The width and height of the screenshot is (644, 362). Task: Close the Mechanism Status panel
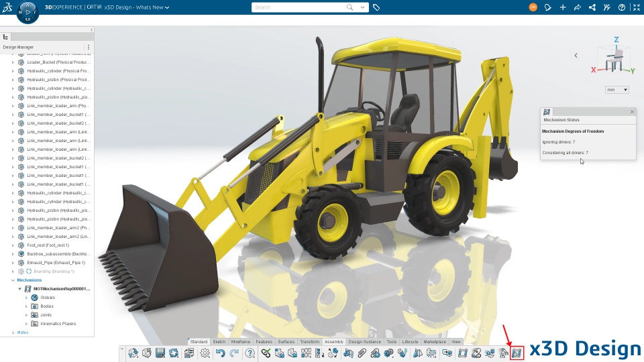632,112
